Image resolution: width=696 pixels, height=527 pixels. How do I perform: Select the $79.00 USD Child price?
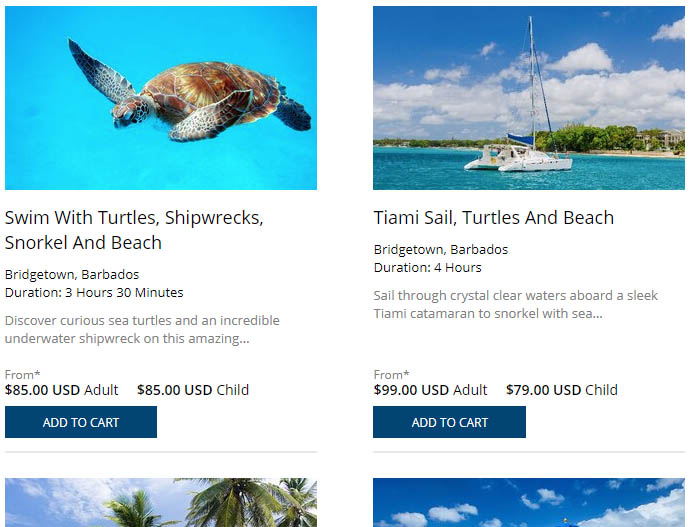point(562,390)
